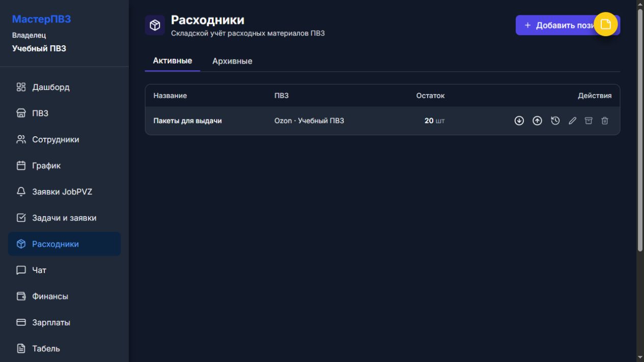Image resolution: width=644 pixels, height=362 pixels.
Task: Click the ПВЗ column header
Action: 282,96
